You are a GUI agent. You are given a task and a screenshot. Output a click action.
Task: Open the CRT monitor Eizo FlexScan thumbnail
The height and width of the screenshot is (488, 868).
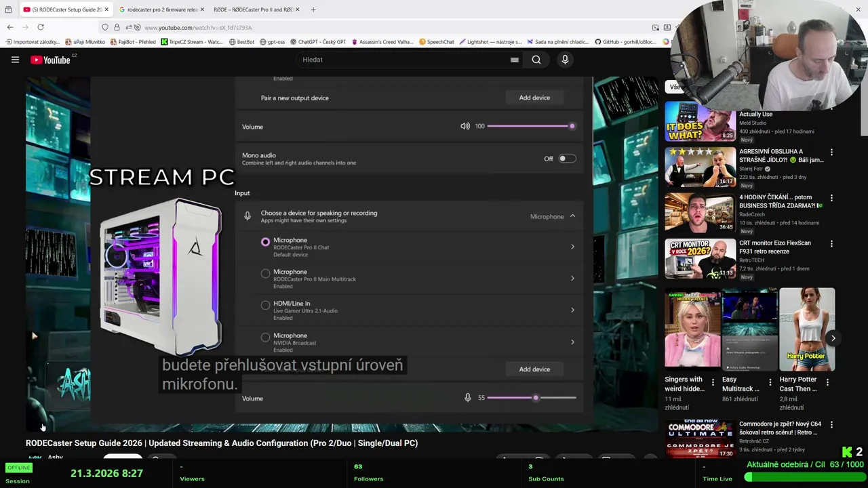point(700,259)
